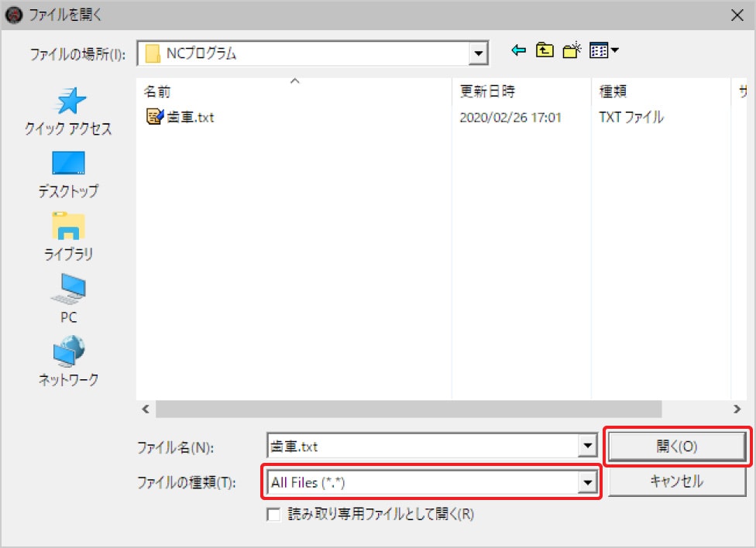The height and width of the screenshot is (548, 756).
Task: Sort by Date Modified (更新日時) column
Action: (x=521, y=91)
